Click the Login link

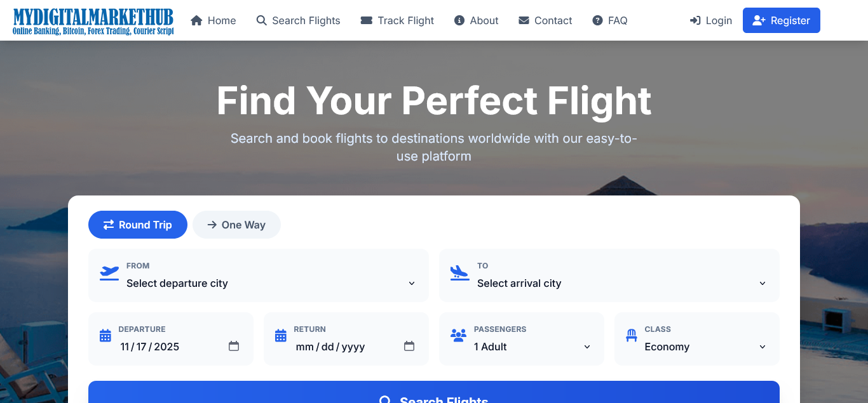[x=711, y=20]
